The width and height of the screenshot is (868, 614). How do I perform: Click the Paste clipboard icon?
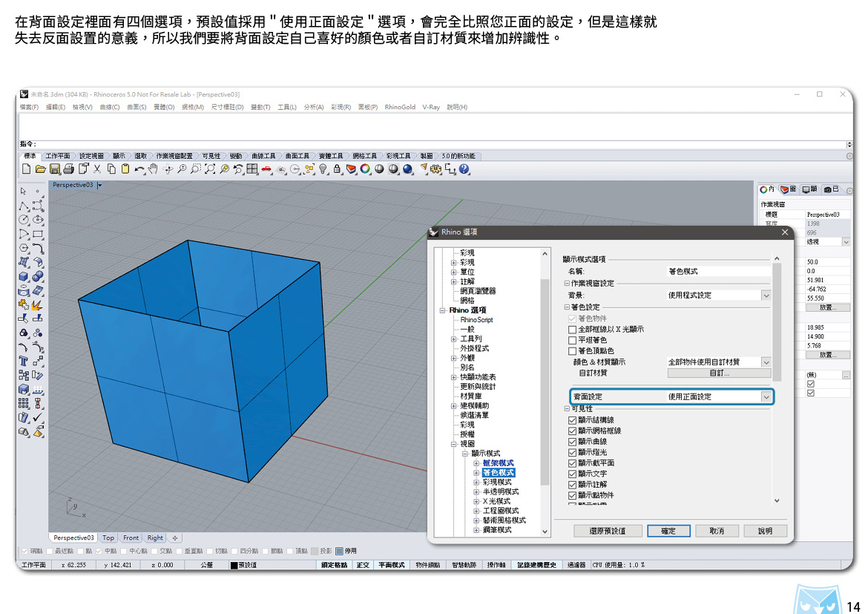coord(125,169)
